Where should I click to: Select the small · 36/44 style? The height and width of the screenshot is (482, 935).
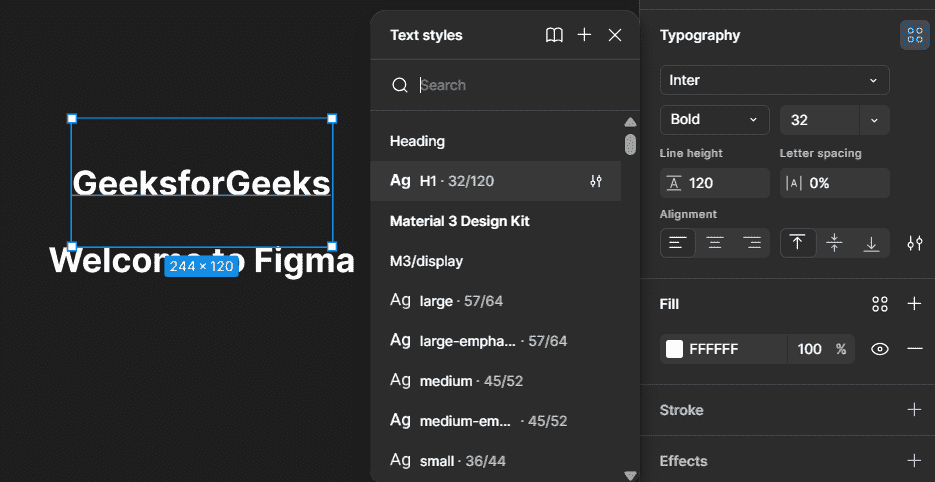point(496,461)
